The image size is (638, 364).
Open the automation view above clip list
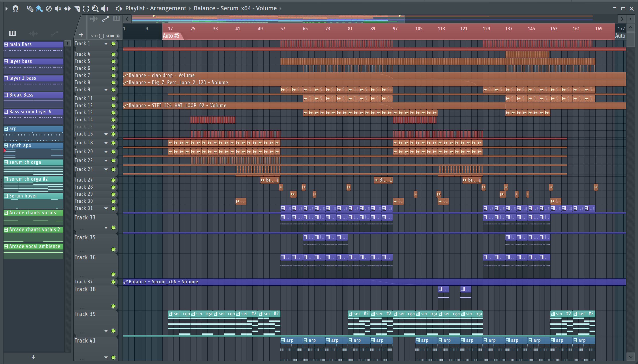point(54,33)
